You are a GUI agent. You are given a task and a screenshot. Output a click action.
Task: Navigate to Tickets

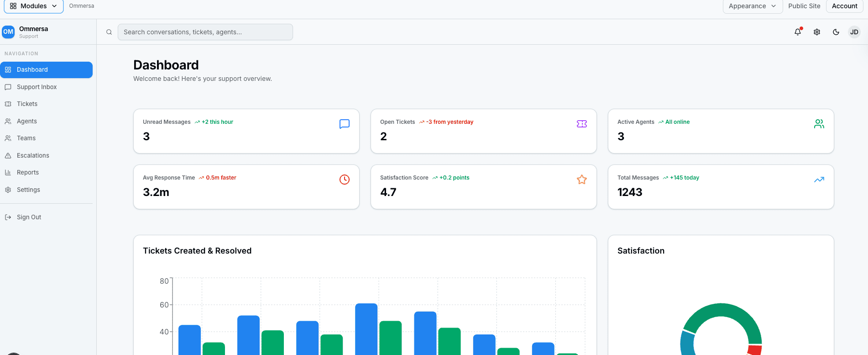(46, 104)
